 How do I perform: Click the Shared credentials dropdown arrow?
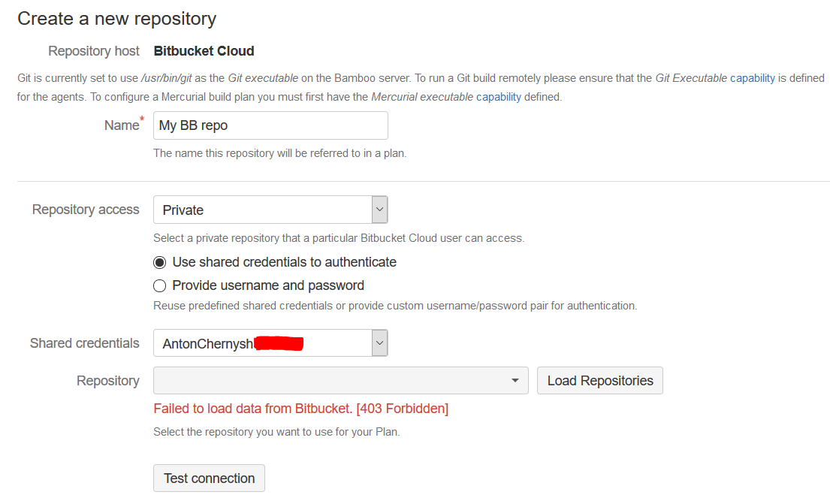click(380, 343)
